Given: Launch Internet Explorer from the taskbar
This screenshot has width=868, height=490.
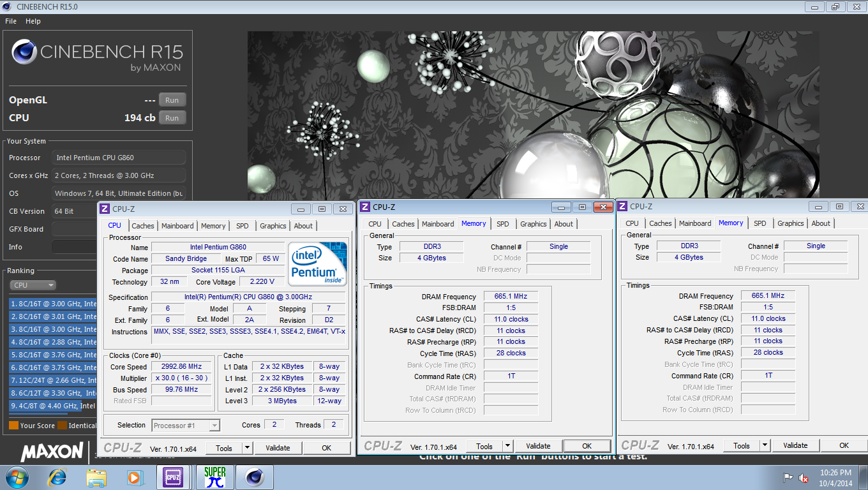Looking at the screenshot, I should point(57,477).
